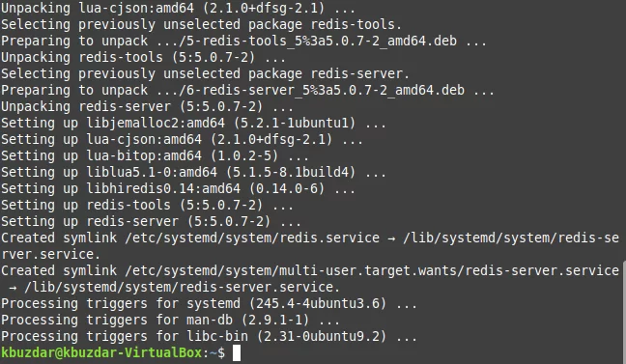Click the green kbuzdar@kbuzdar-VirtualBox prompt text

point(101,352)
